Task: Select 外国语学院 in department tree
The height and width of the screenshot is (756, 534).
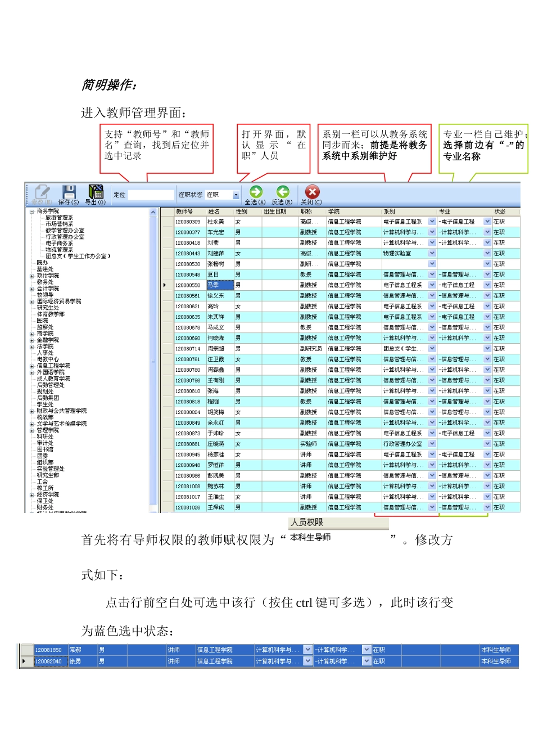Action: 51,372
